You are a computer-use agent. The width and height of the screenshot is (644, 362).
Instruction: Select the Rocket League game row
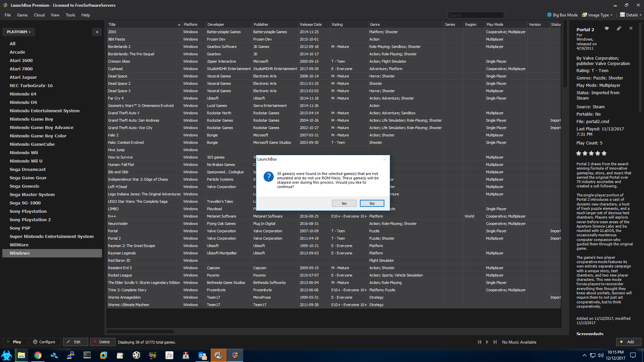coord(334,275)
